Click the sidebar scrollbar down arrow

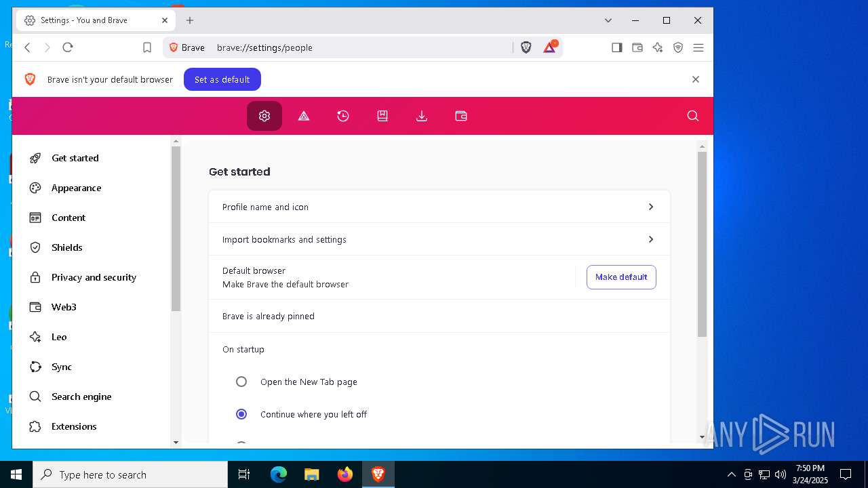(176, 442)
